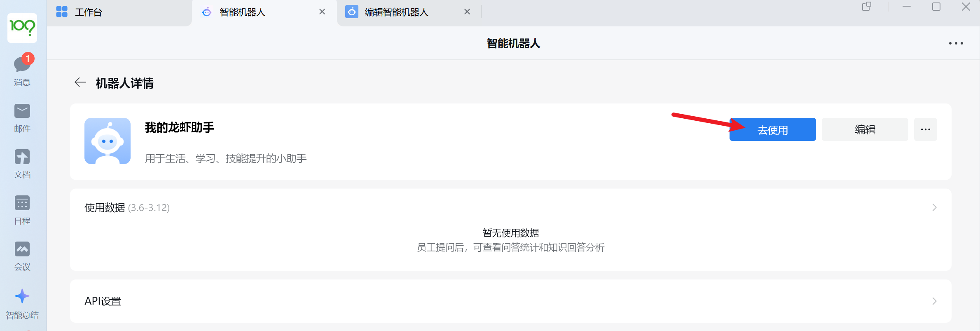Open the 日程 calendar icon

click(22, 204)
